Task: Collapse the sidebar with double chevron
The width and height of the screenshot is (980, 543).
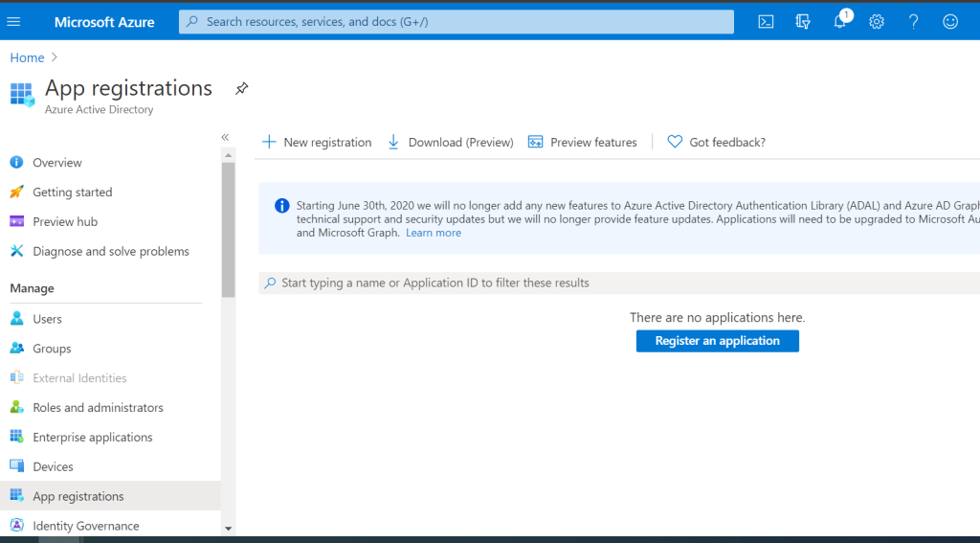Action: (225, 137)
